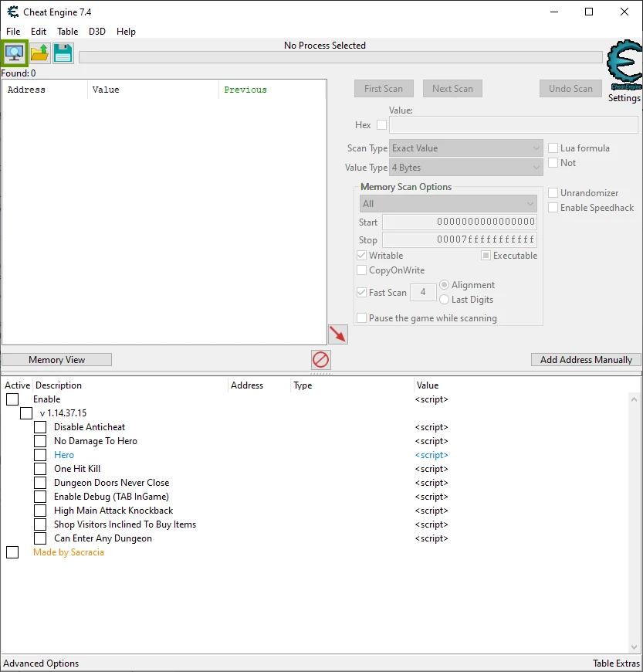This screenshot has width=643, height=672.
Task: Activate Can Enter Any Dungeon checkbox
Action: (40, 538)
